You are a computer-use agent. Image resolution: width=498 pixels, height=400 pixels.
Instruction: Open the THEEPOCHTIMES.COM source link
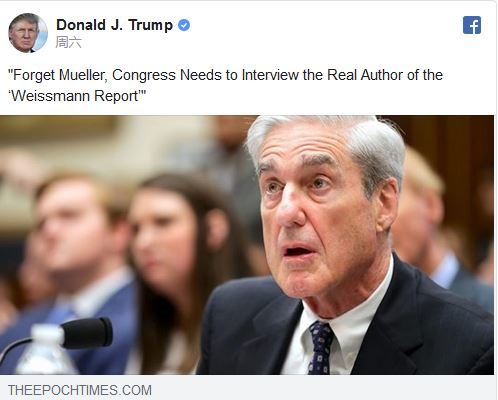click(x=80, y=390)
